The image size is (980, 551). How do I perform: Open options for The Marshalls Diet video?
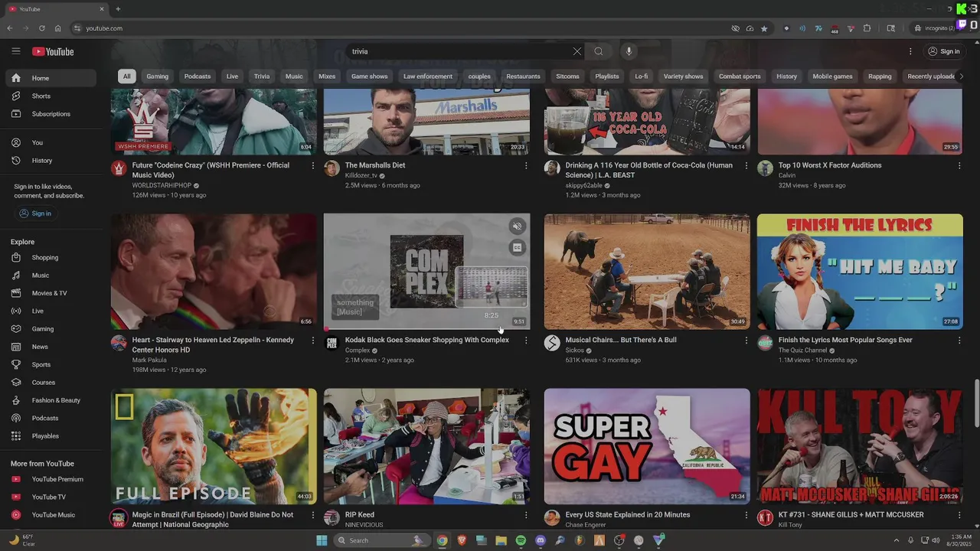coord(526,166)
